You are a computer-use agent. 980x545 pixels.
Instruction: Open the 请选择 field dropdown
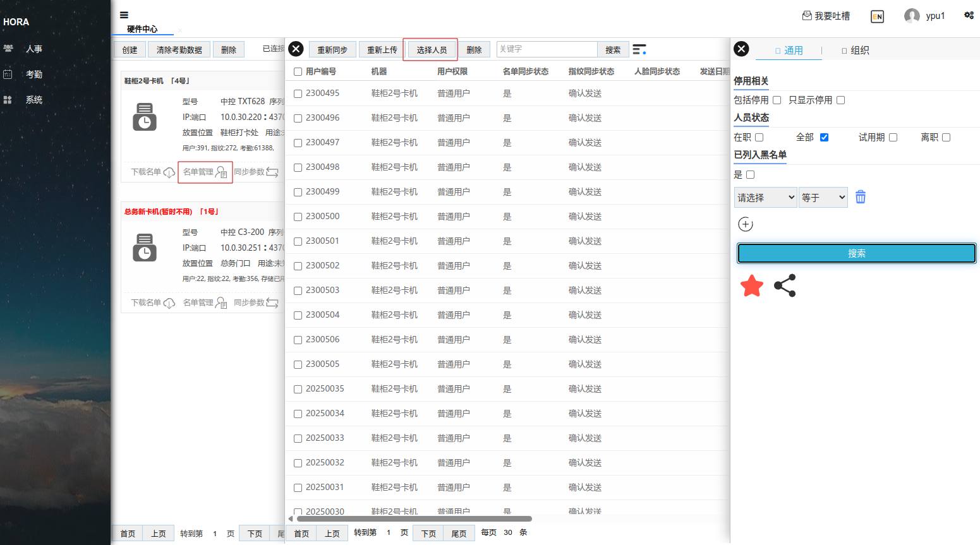point(765,198)
